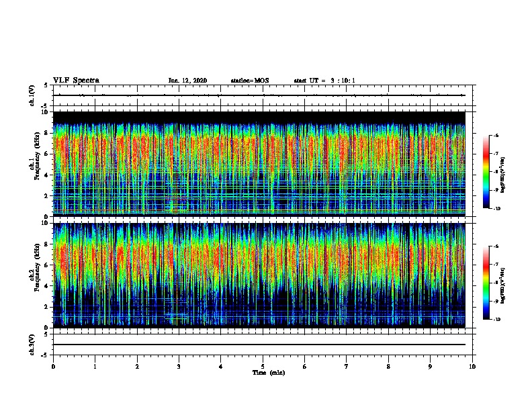Click the "-6" label on ch.1 color bar
This screenshot has height=411, width=532.
[496, 135]
